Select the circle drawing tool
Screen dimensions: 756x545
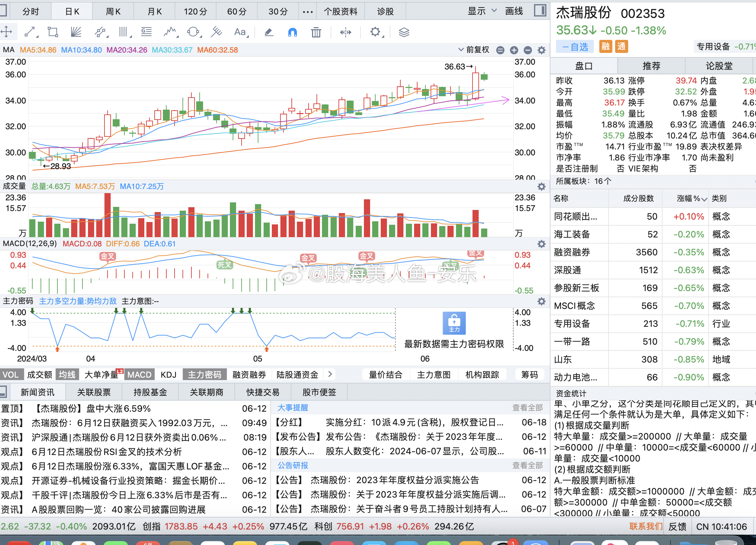pos(193,32)
